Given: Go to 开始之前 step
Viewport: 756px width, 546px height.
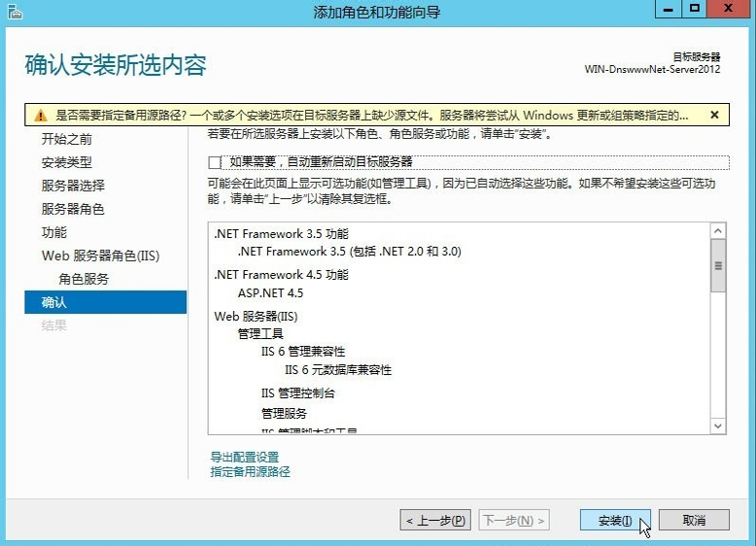Looking at the screenshot, I should click(66, 139).
